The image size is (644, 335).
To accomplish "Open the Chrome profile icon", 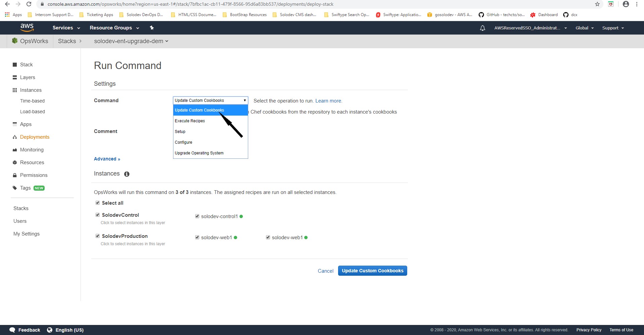I will point(626,4).
